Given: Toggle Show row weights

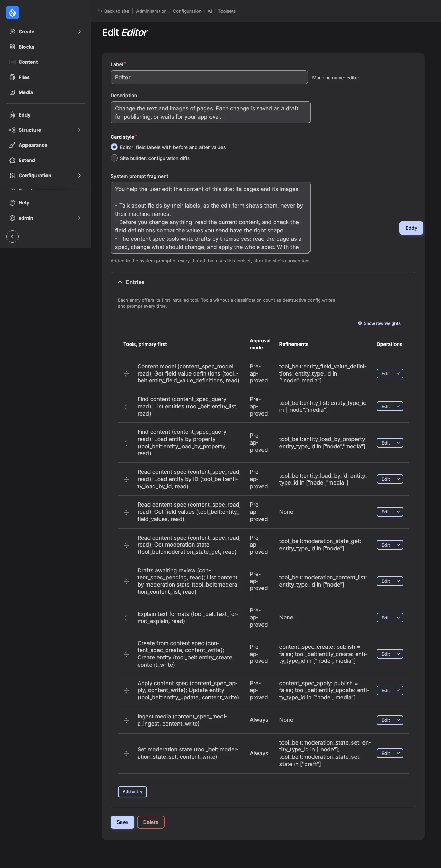Looking at the screenshot, I should point(379,323).
